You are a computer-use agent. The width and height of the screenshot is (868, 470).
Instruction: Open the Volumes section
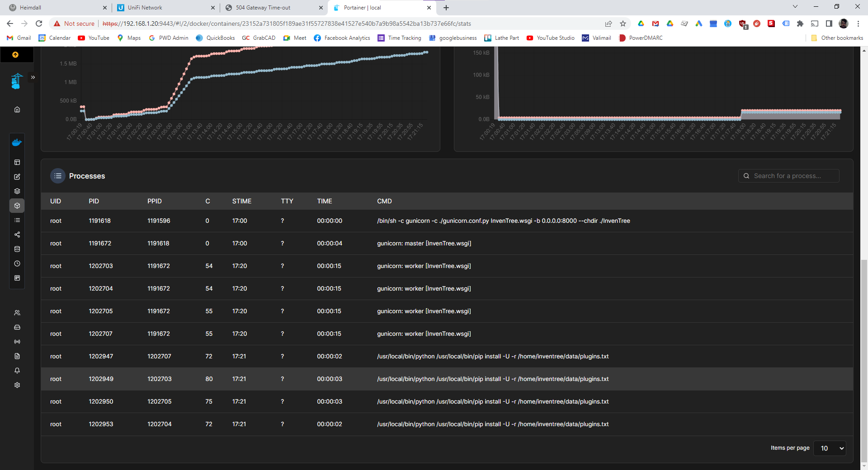point(17,249)
